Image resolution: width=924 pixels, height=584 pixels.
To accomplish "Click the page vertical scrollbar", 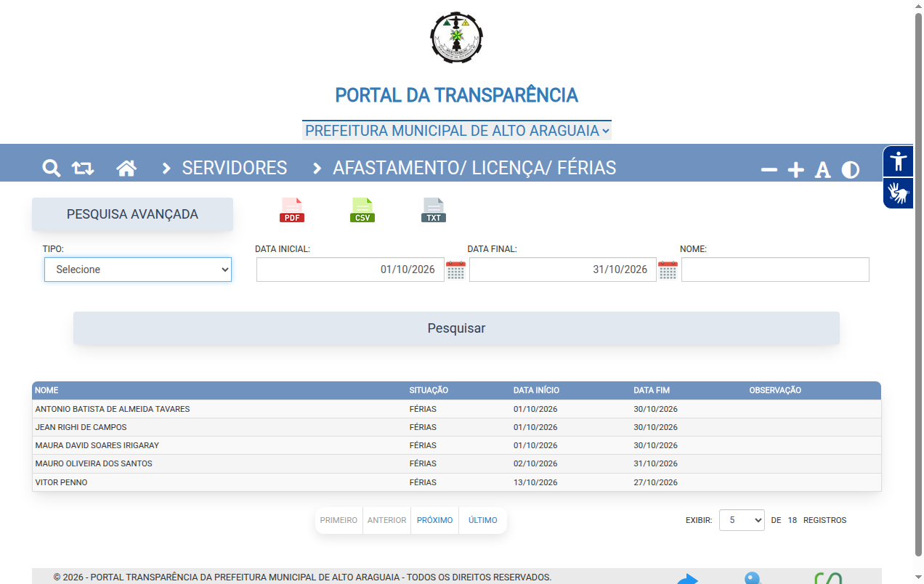I will coord(918,283).
